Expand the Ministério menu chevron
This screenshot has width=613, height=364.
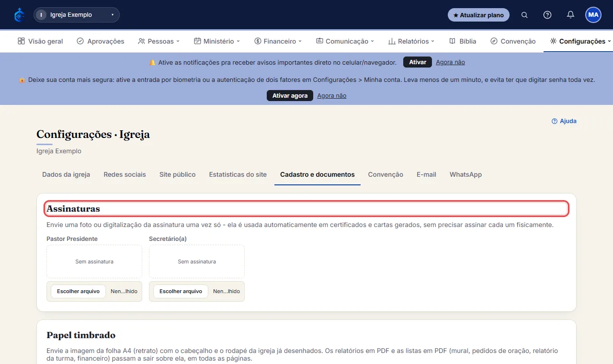click(x=238, y=41)
